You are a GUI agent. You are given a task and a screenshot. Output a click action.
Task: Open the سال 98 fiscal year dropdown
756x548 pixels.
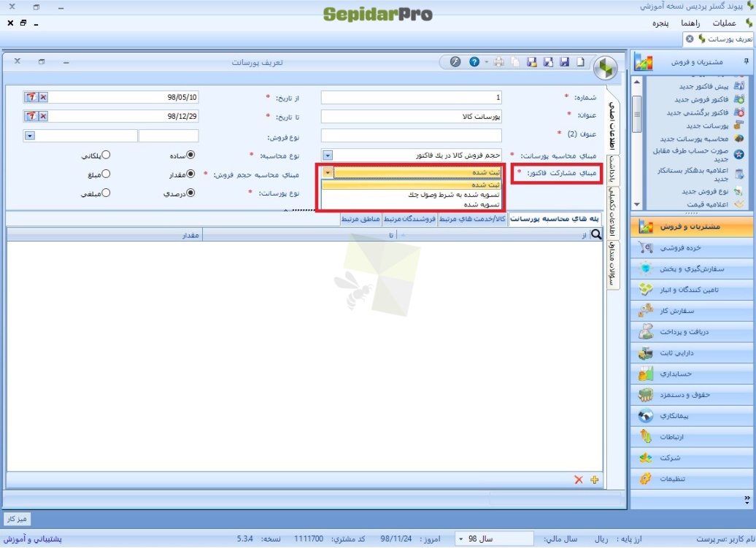[x=461, y=539]
